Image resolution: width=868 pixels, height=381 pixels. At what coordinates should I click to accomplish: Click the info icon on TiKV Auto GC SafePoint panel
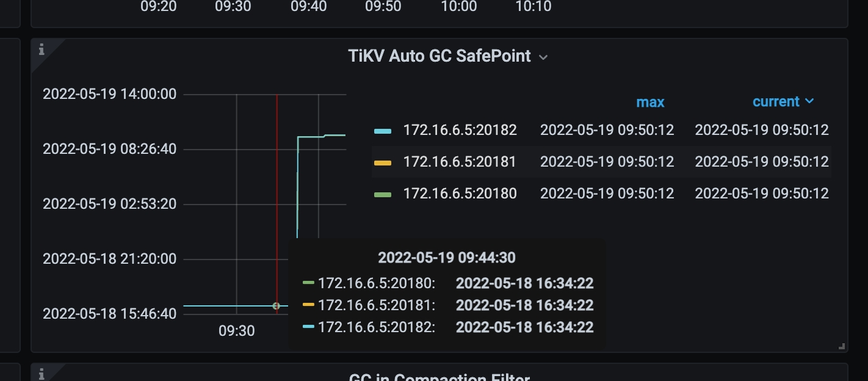[42, 49]
